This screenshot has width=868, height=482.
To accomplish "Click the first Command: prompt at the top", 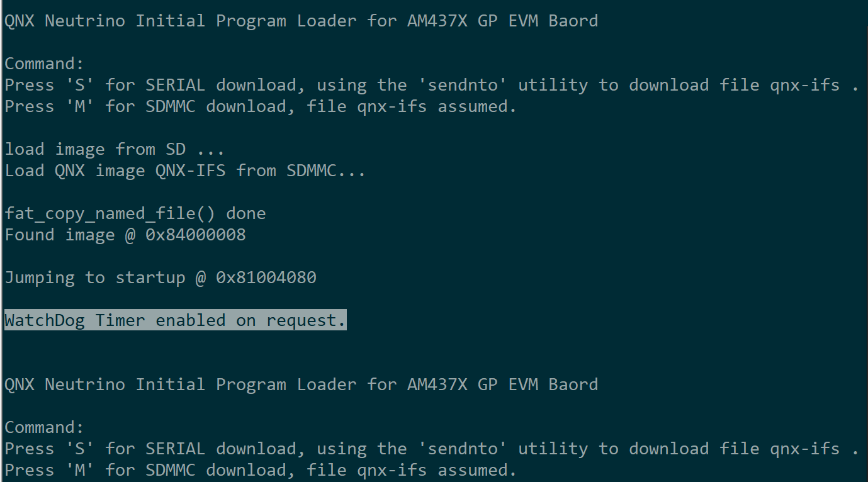I will [44, 64].
